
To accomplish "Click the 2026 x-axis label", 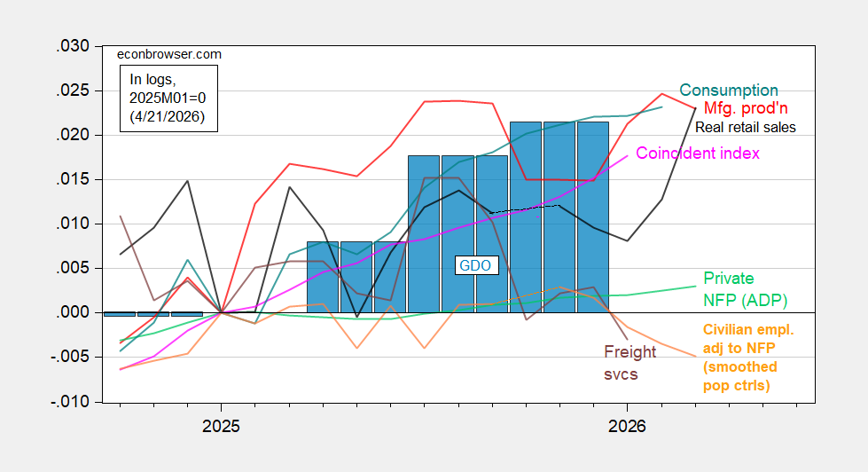I will pyautogui.click(x=627, y=426).
